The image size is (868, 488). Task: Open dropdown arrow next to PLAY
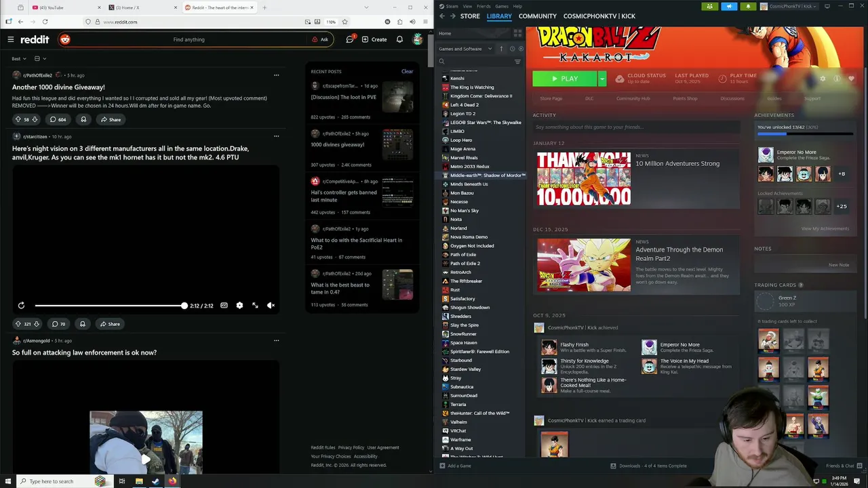coord(601,79)
